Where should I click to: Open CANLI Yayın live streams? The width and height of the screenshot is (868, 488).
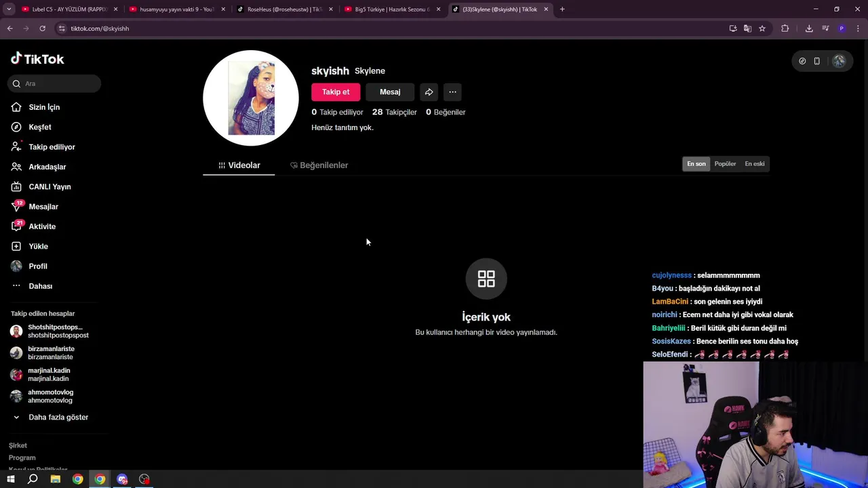pyautogui.click(x=41, y=186)
